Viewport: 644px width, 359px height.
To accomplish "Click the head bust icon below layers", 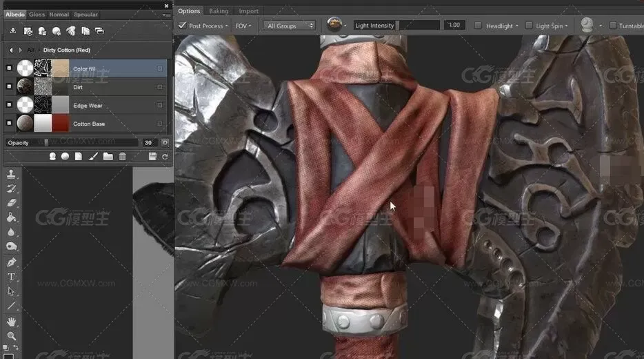I will [x=52, y=156].
